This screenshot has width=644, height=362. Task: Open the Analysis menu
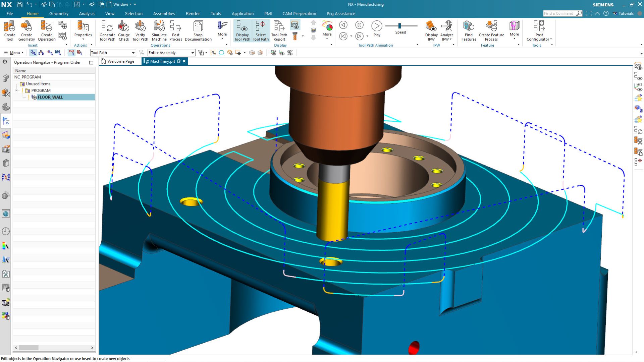[87, 13]
